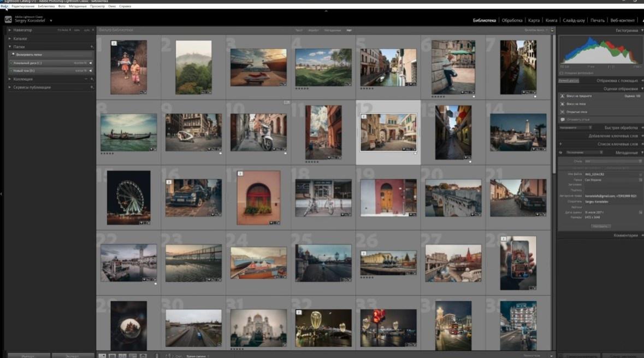This screenshot has height=358, width=644.
Task: Switch to the Слайд-шоу module
Action: (x=574, y=20)
